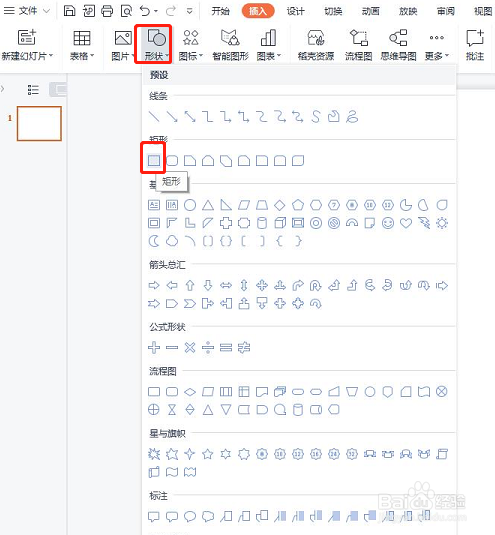The image size is (495, 535).
Task: Select the moon shape
Action: pos(154,241)
